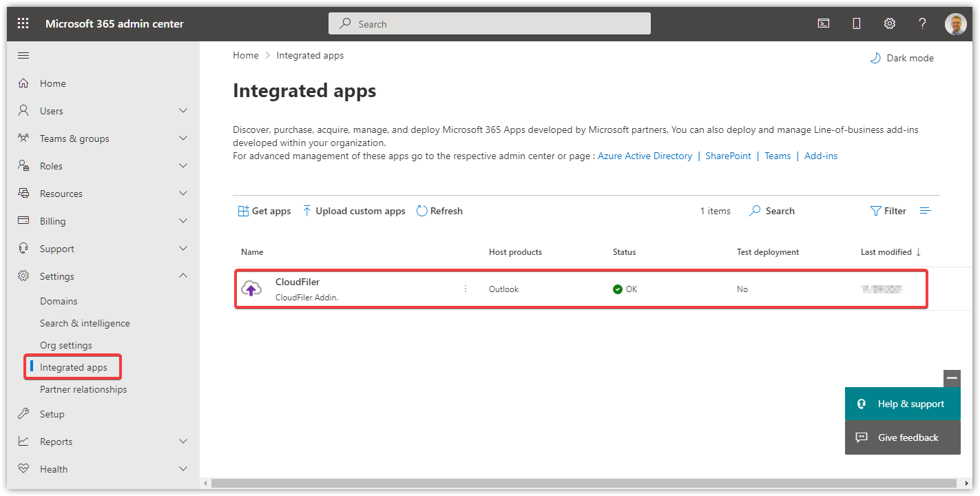Click the top Search box
Viewport: 980px width, 496px height.
490,23
